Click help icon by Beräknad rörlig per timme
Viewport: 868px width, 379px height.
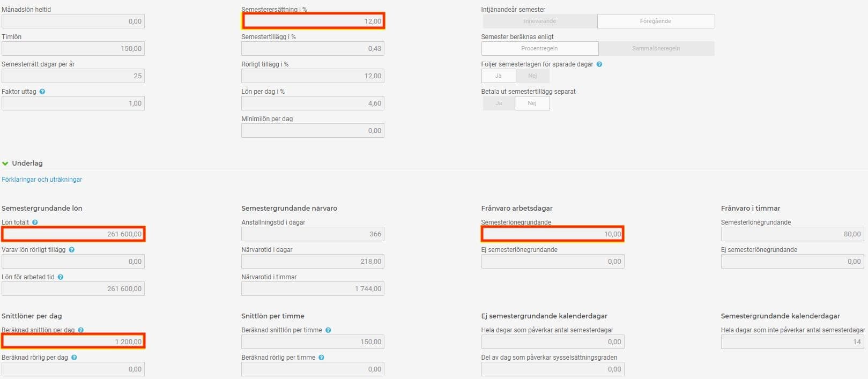pyautogui.click(x=321, y=358)
